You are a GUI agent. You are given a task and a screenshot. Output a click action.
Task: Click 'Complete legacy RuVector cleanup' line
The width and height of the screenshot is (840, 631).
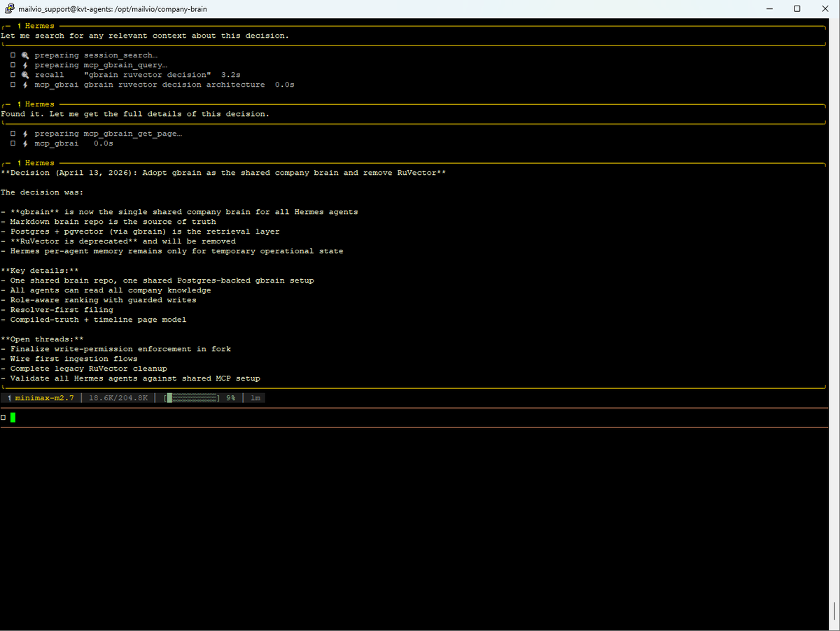point(84,369)
